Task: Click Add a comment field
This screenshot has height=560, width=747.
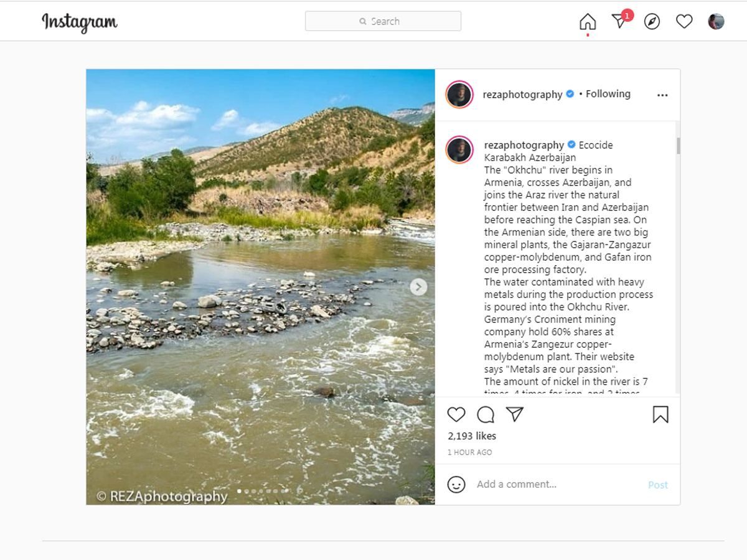Action: coord(557,484)
